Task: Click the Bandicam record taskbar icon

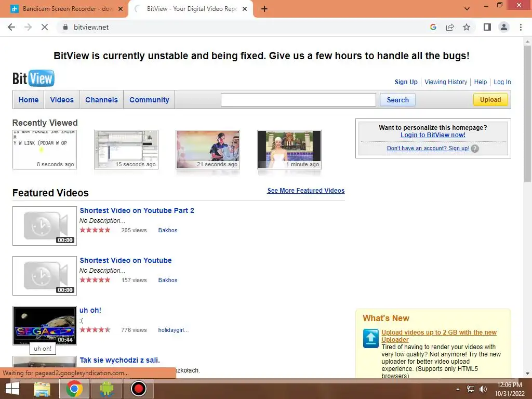Action: (138, 389)
